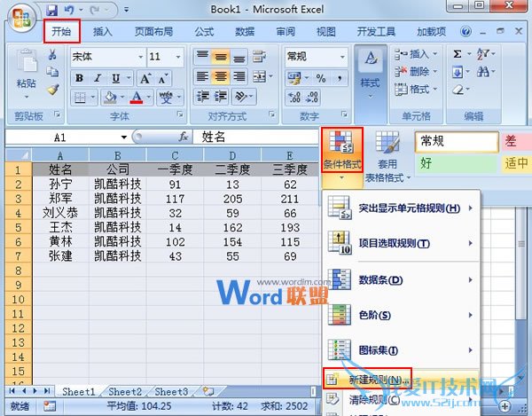Screen dimensions: 532x416
Task: Center text horizontally
Action: pyautogui.click(x=221, y=76)
